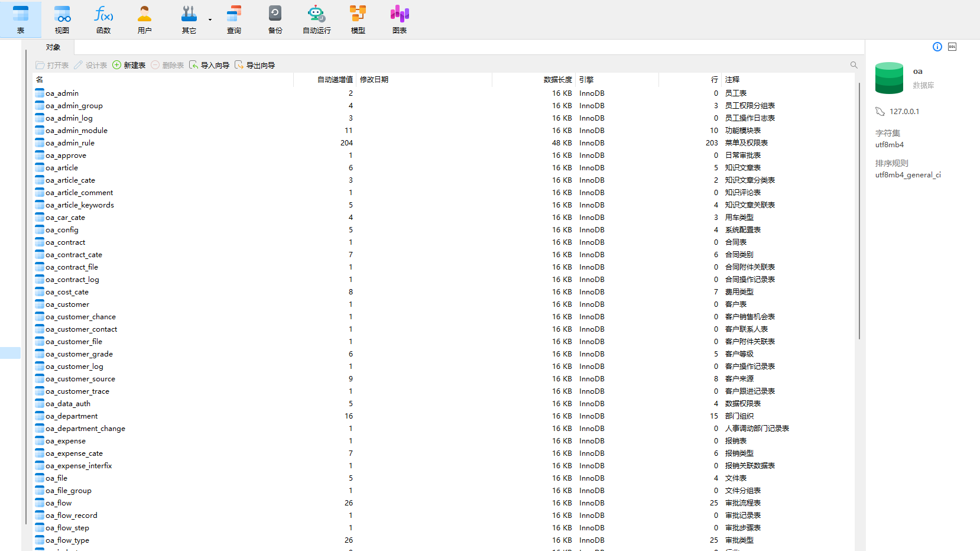Select the oa_article table icon
Image resolution: width=980 pixels, height=551 pixels.
coord(40,167)
